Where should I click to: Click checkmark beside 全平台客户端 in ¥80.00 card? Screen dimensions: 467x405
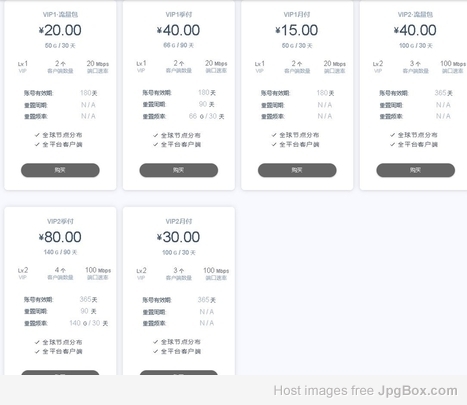[37, 351]
